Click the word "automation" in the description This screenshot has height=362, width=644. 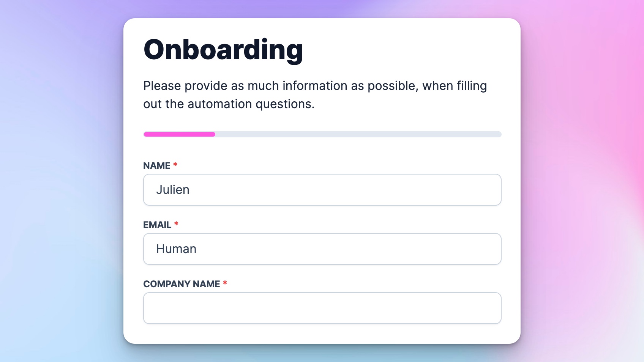pyautogui.click(x=219, y=104)
